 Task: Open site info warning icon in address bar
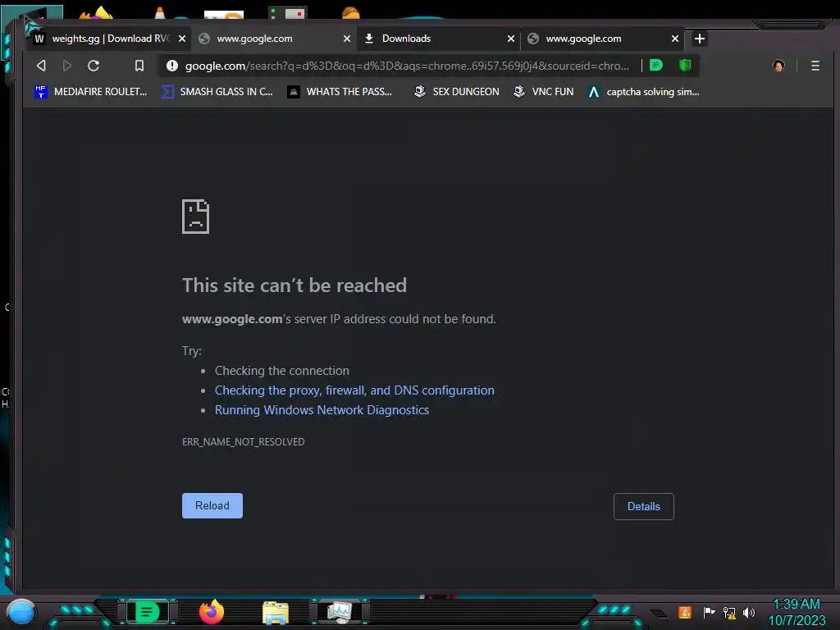[172, 66]
